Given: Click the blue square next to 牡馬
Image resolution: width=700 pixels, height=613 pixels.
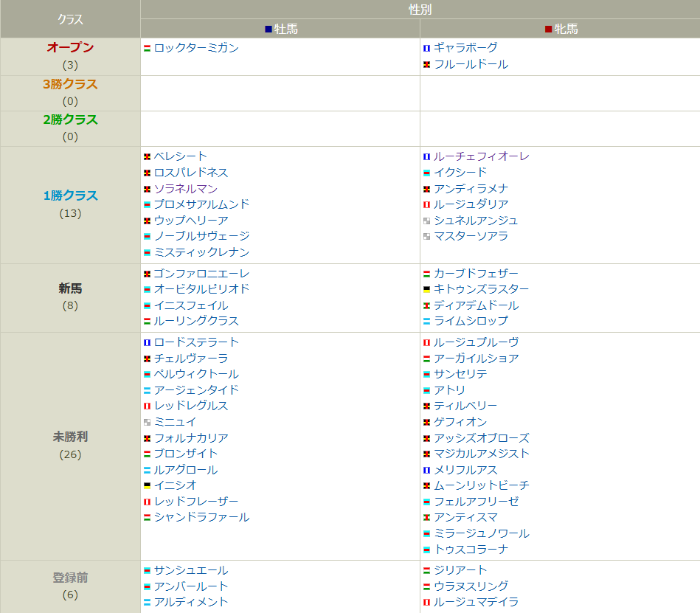Looking at the screenshot, I should 268,29.
